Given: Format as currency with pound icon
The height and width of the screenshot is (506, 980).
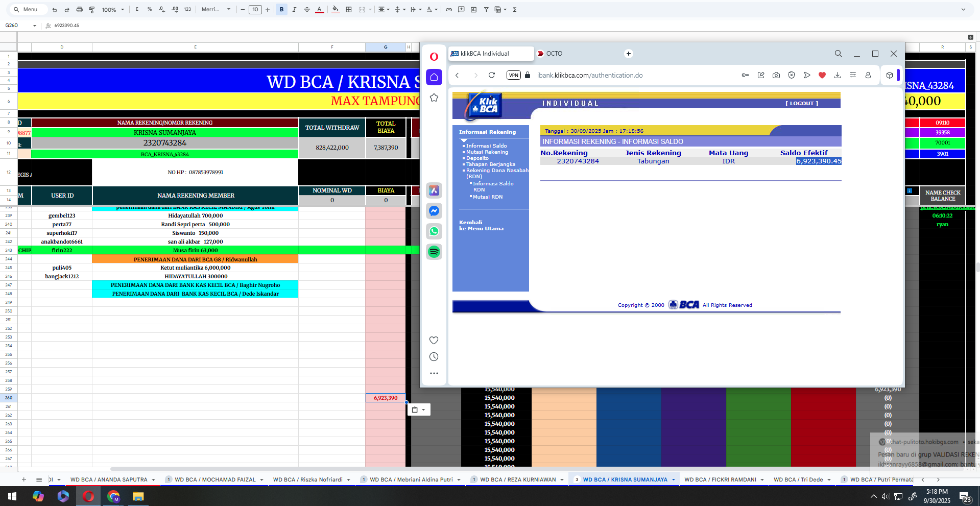Looking at the screenshot, I should tap(137, 9).
